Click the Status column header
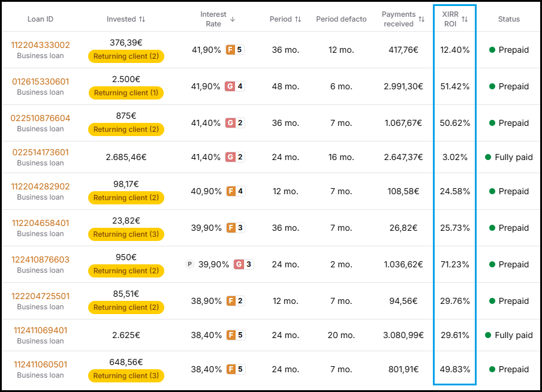542x392 pixels. pyautogui.click(x=509, y=19)
